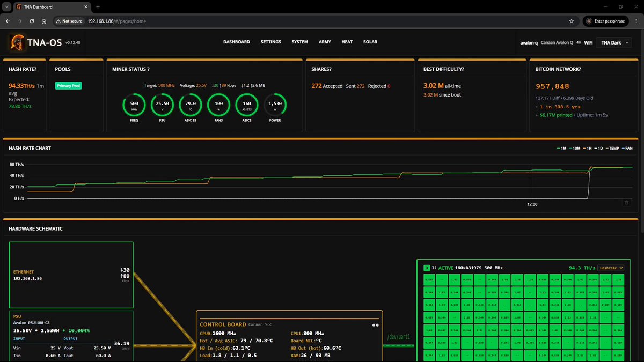Click the ASIC 93 temperature gauge
This screenshot has height=362, width=644.
190,106
